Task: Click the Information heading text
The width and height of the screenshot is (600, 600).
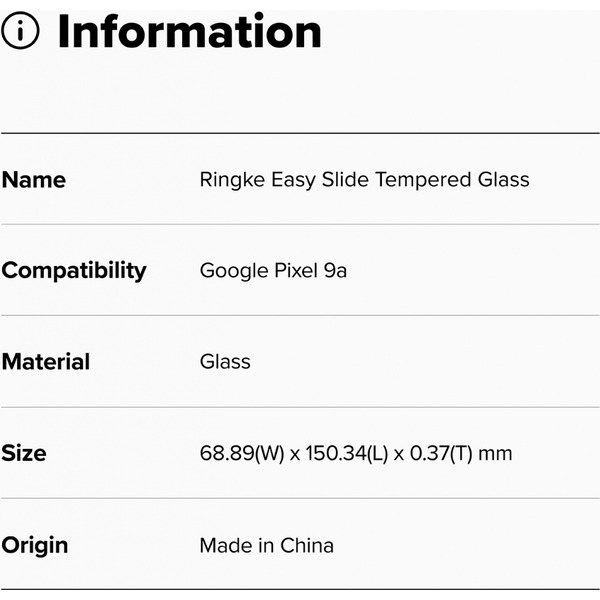Action: pos(190,32)
